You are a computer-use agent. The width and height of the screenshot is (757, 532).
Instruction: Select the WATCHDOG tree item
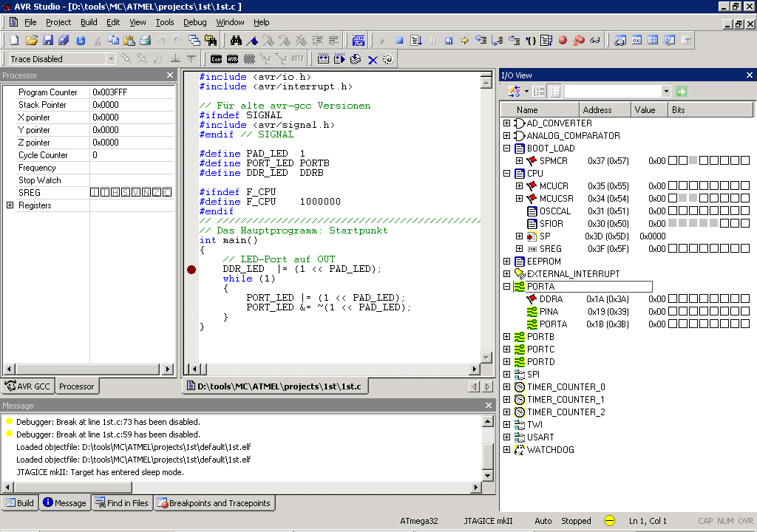(x=550, y=450)
